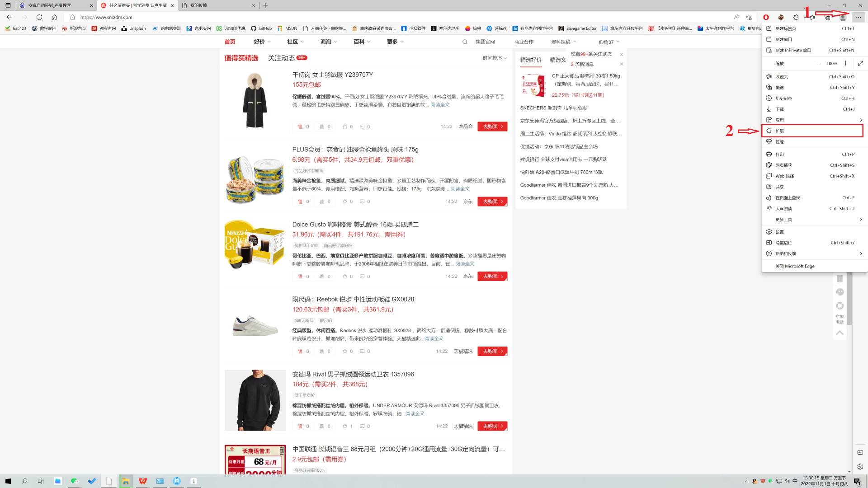The height and width of the screenshot is (488, 868).
Task: Dismiss the 条新消息 notification close icon
Action: coord(622,64)
